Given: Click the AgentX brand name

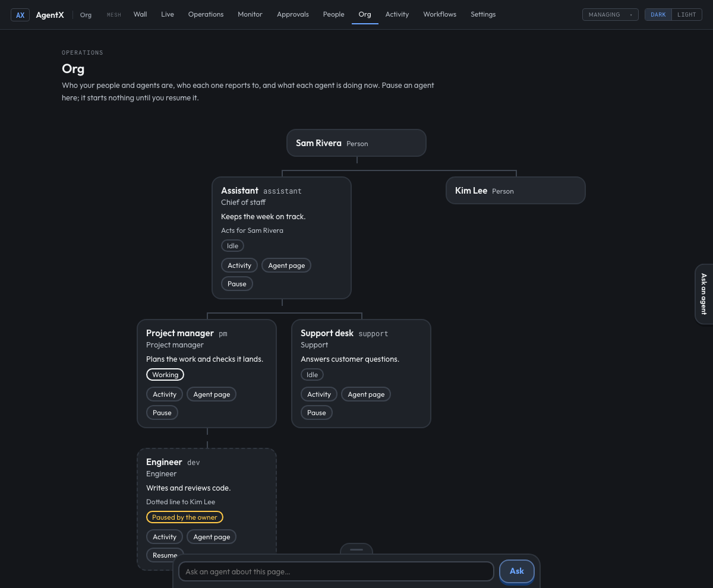Looking at the screenshot, I should click(x=50, y=15).
